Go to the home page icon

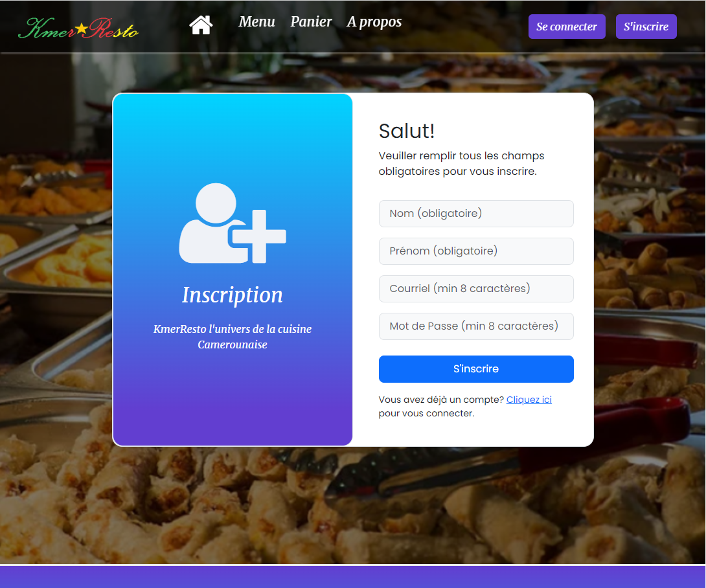point(201,25)
